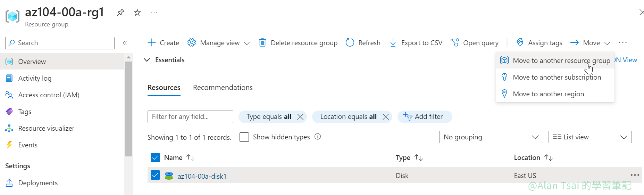Switch to the Recommendations tab
This screenshot has width=644, height=195.
223,88
